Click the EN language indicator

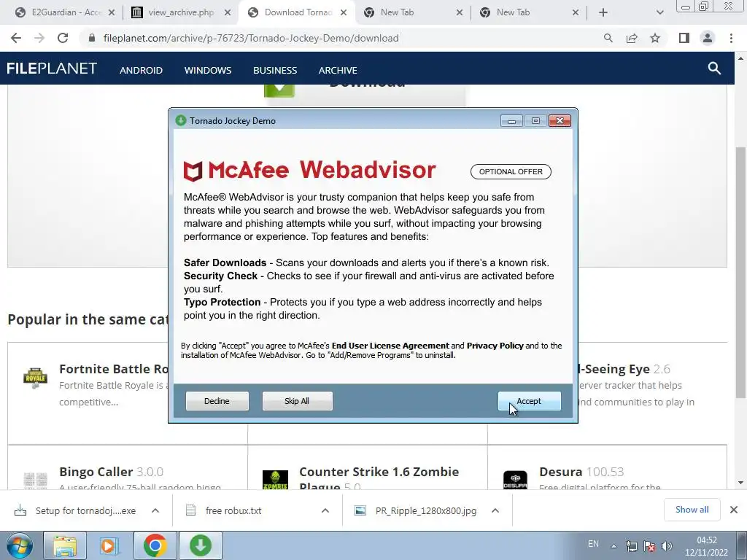[x=593, y=544]
